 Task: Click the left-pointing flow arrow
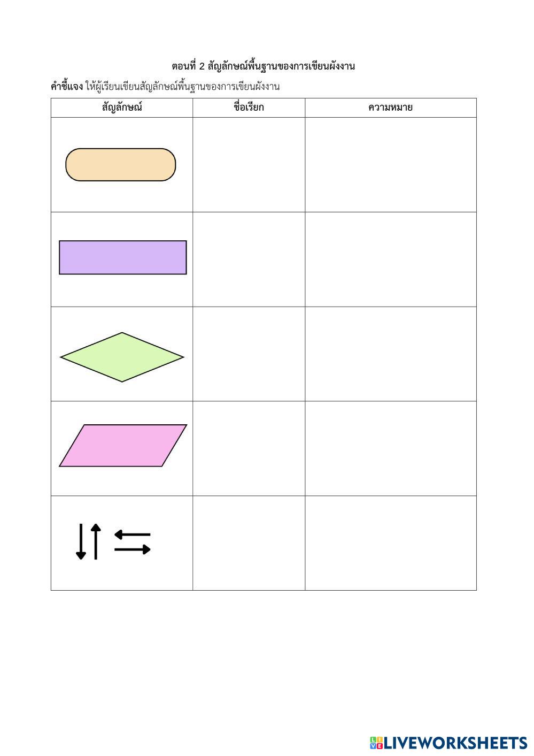[x=132, y=534]
